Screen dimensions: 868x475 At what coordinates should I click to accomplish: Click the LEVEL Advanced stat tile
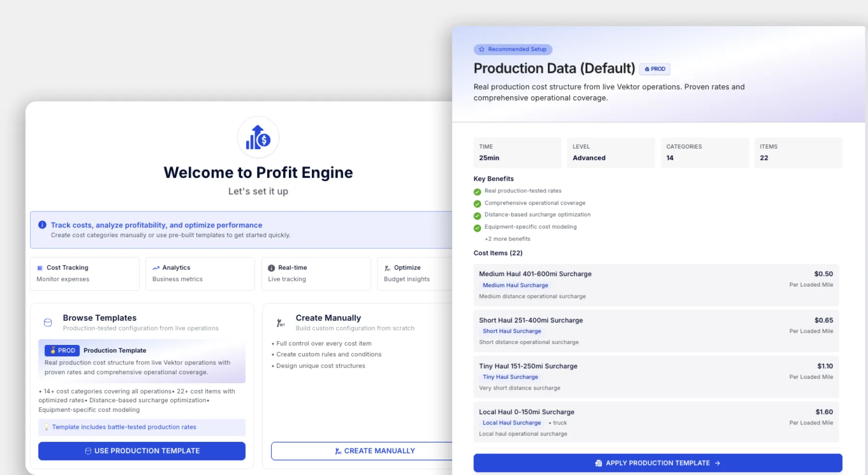point(611,153)
